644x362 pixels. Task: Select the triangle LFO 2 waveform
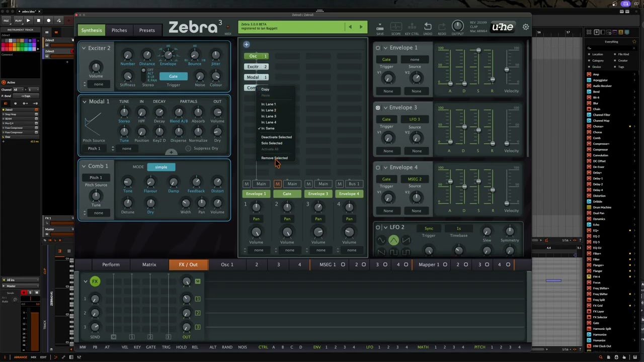click(393, 240)
